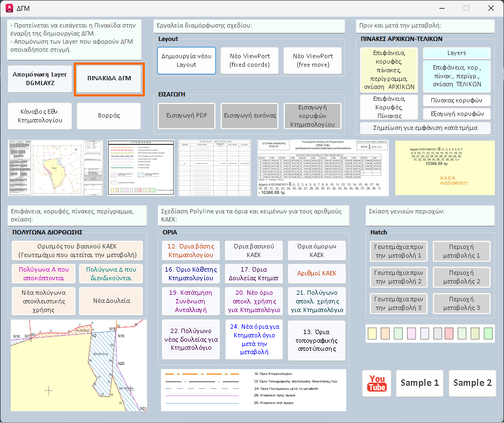Click Όρια όμορων ΚΑΕΚ button
Image resolution: width=504 pixels, height=423 pixels.
tap(317, 251)
